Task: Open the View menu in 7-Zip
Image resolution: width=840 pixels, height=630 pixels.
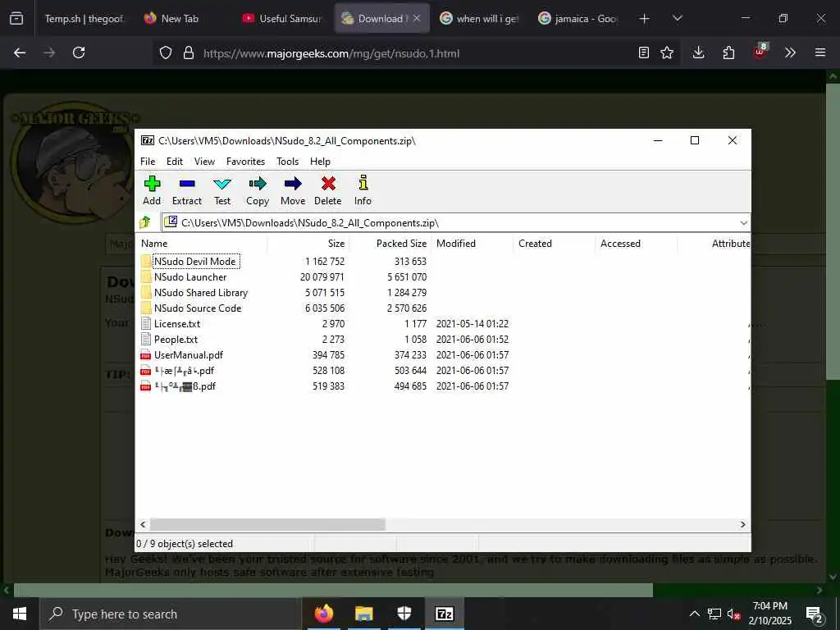Action: coord(204,162)
